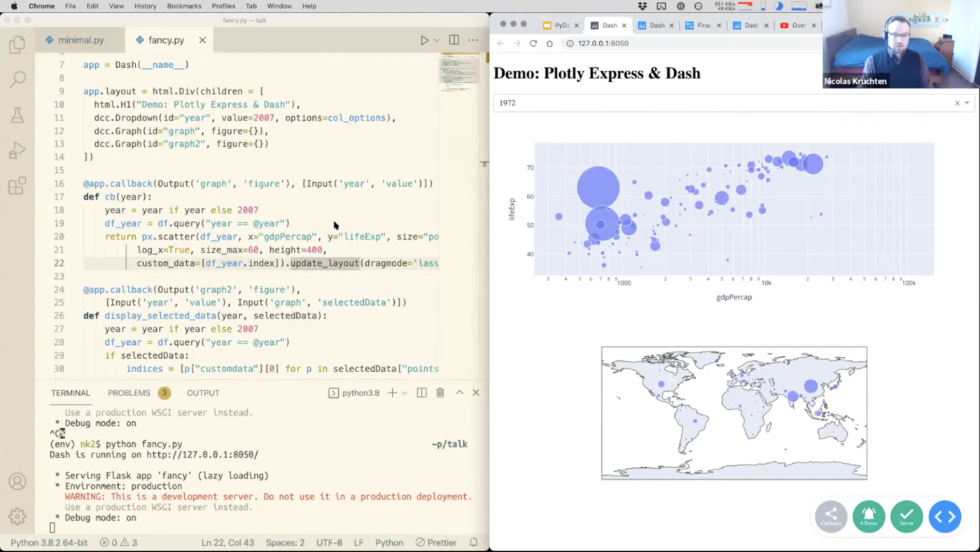
Task: Toggle the Dash dev tools menu button
Action: tap(945, 517)
